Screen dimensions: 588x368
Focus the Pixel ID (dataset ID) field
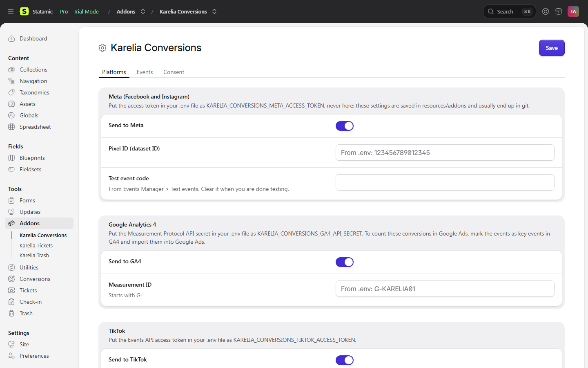[445, 153]
